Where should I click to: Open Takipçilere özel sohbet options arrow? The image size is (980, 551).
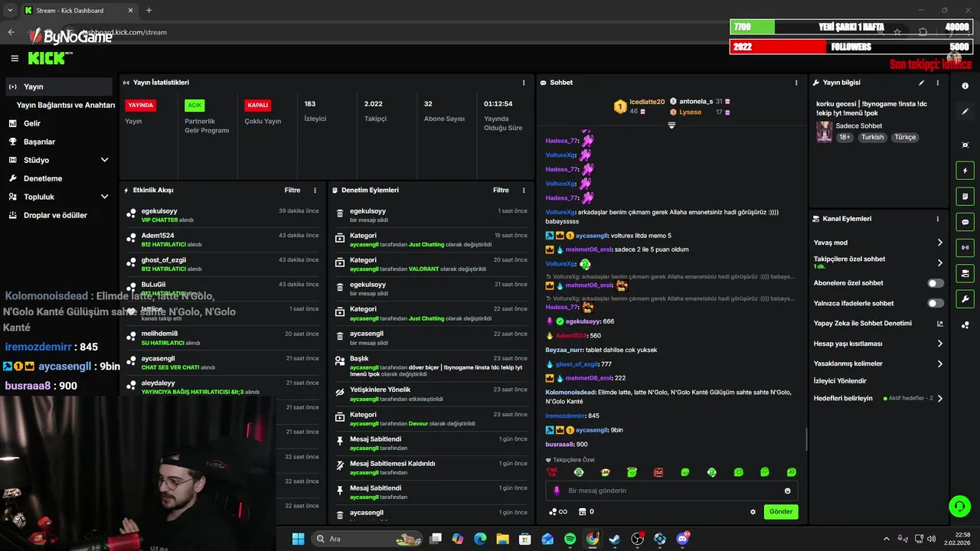click(x=940, y=262)
